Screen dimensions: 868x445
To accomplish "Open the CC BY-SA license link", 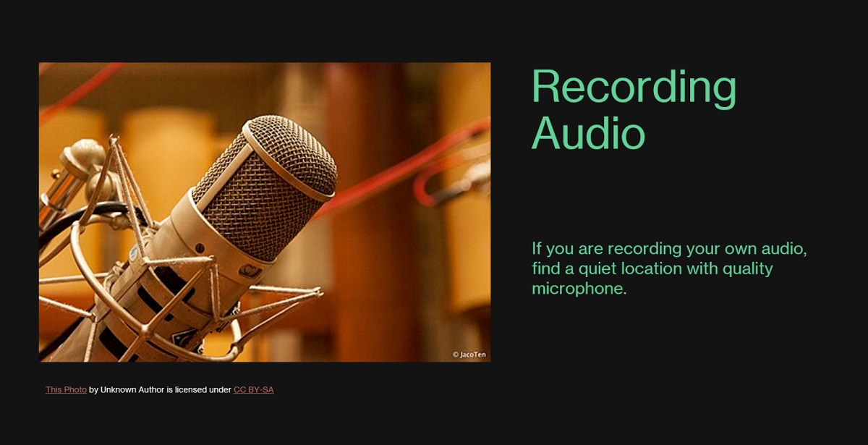I will 253,390.
